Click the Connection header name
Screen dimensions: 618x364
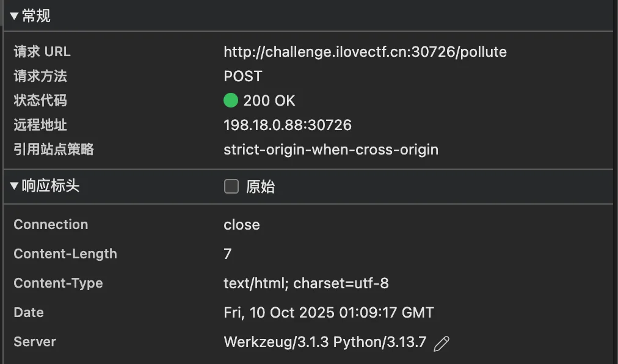click(x=51, y=225)
